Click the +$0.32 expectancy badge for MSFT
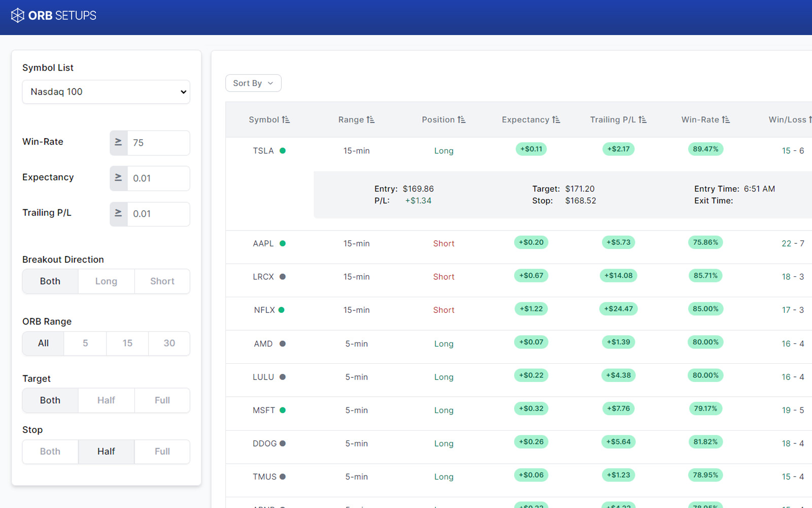Viewport: 812px width, 508px height. tap(531, 409)
